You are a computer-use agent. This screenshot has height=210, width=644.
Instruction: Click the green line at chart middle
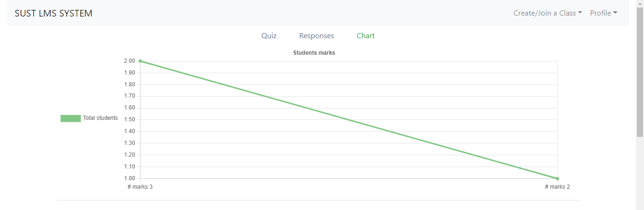pyautogui.click(x=349, y=120)
